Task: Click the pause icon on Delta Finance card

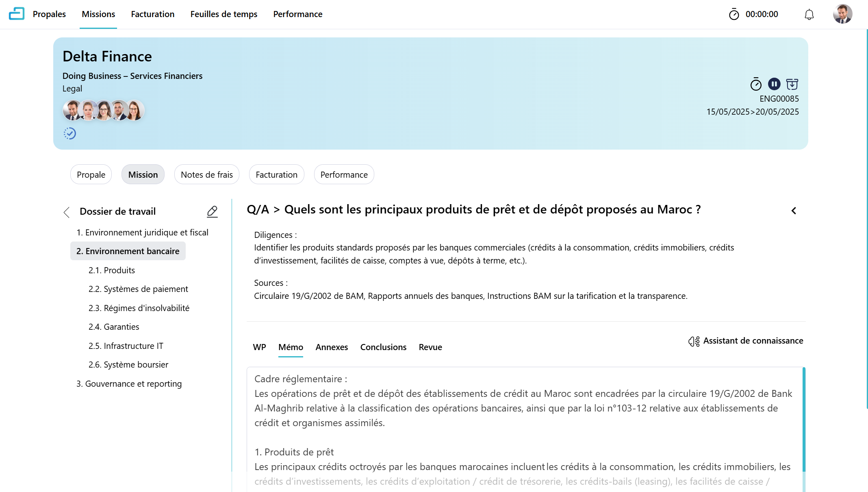Action: (x=774, y=84)
